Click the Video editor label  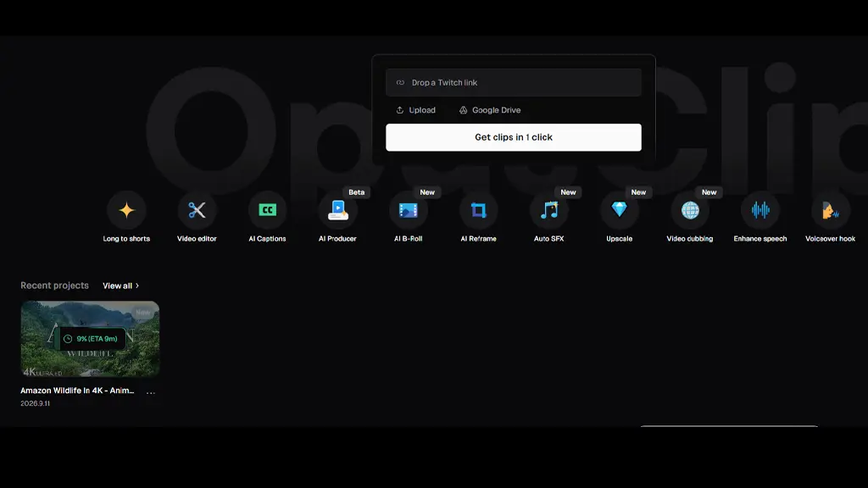[197, 238]
